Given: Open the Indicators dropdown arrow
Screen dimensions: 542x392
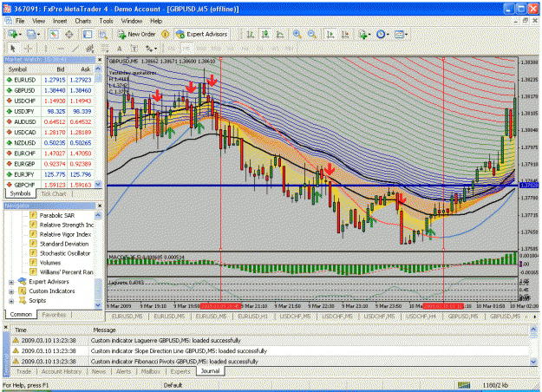Looking at the screenshot, I should point(369,35).
